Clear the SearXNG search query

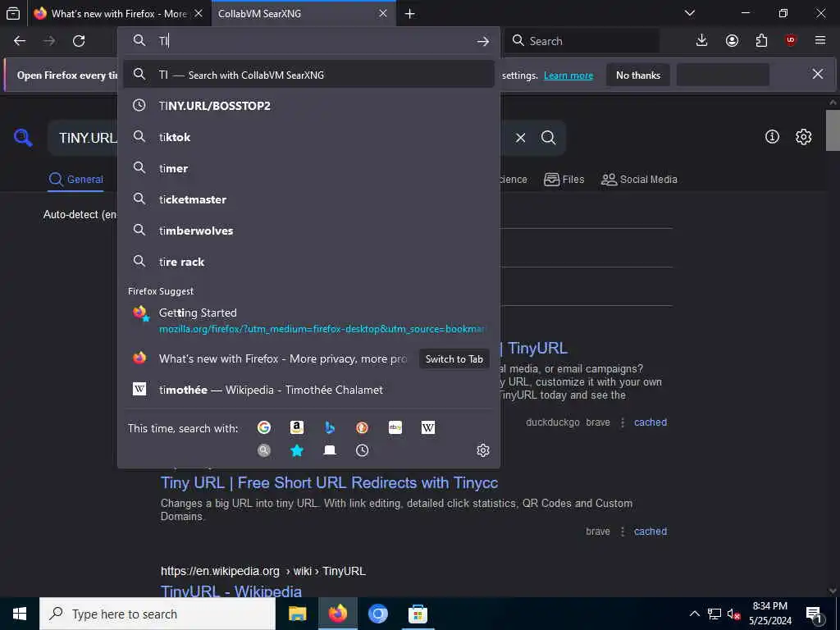point(520,138)
